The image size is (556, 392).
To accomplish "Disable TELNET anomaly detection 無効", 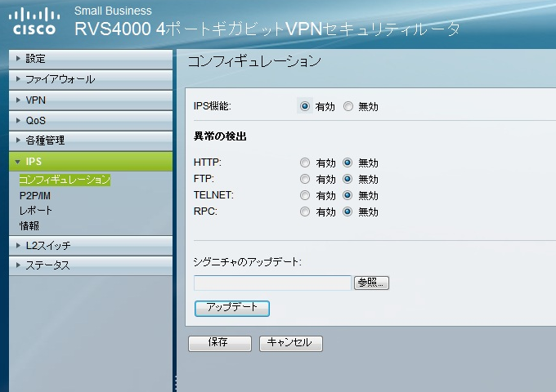I will coord(347,195).
